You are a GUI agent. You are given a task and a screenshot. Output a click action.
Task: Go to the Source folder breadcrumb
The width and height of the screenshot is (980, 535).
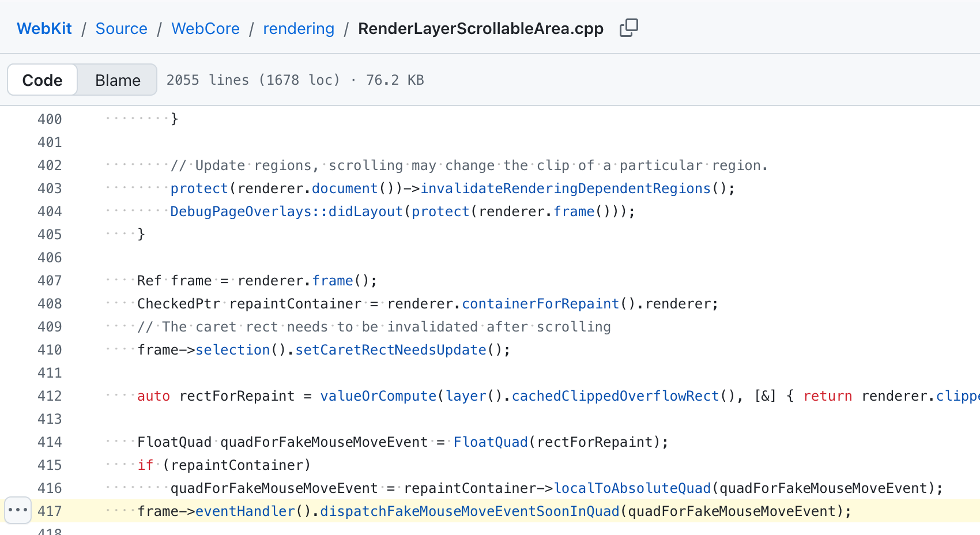point(121,28)
